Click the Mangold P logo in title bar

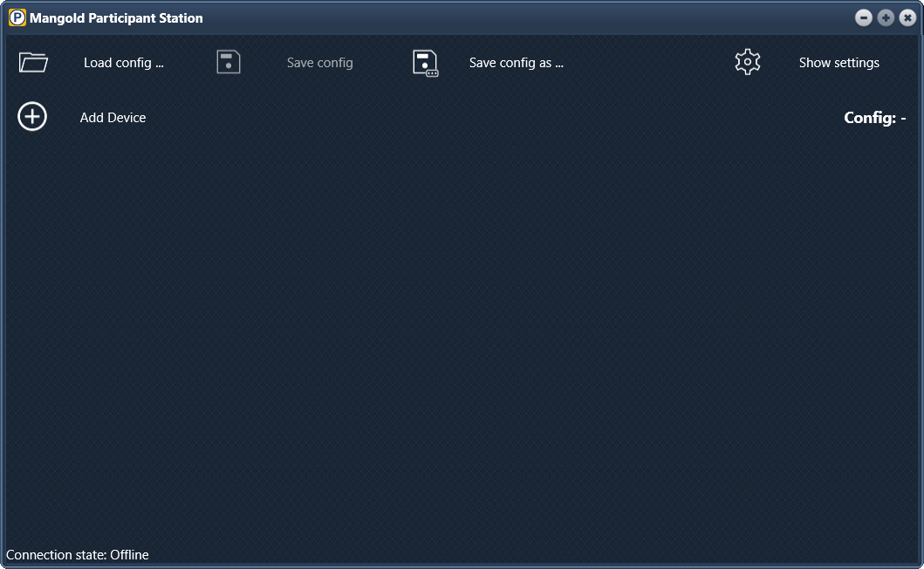click(x=17, y=17)
